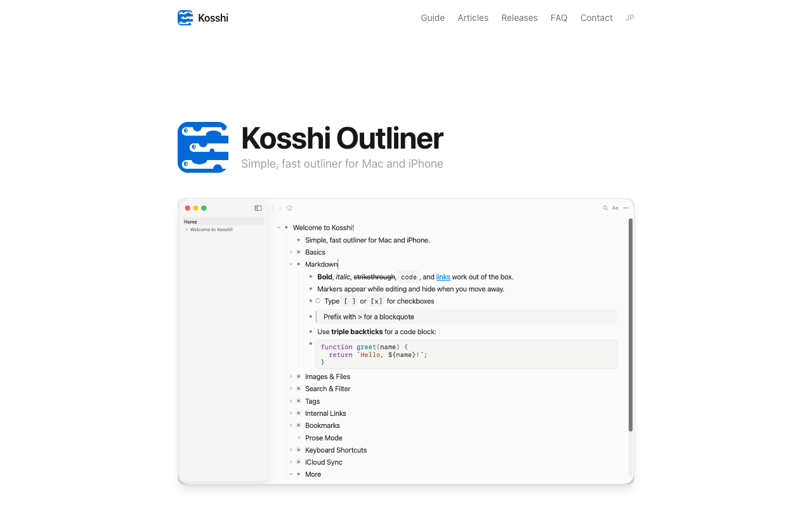Expand the iCloud Sync item
Screen dimensions: 812x508
(x=291, y=462)
